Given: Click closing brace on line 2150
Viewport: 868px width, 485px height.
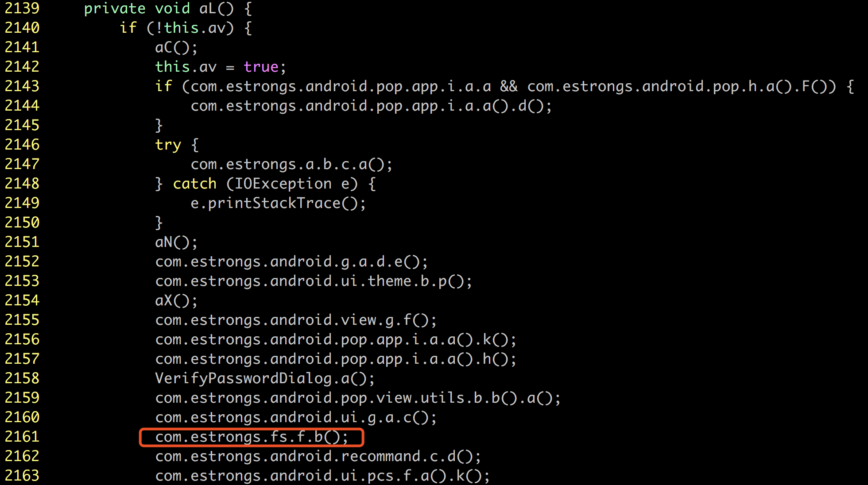Looking at the screenshot, I should coord(159,223).
